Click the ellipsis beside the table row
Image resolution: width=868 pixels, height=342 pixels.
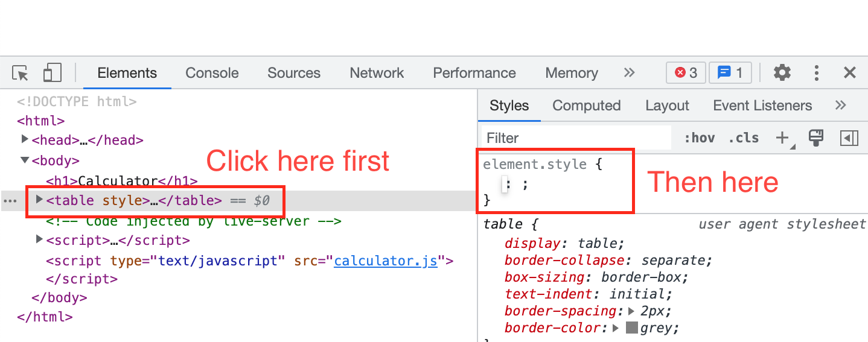coord(10,201)
